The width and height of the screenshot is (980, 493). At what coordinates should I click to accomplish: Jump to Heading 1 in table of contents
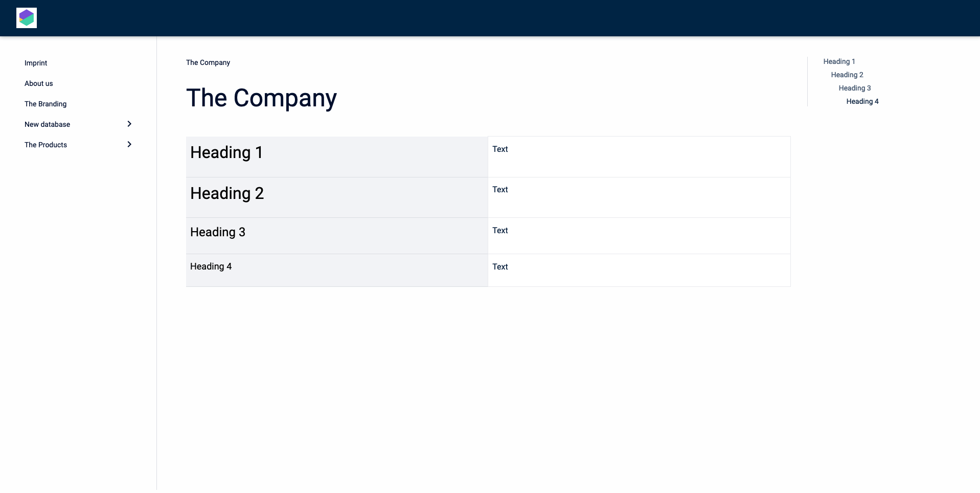point(839,61)
